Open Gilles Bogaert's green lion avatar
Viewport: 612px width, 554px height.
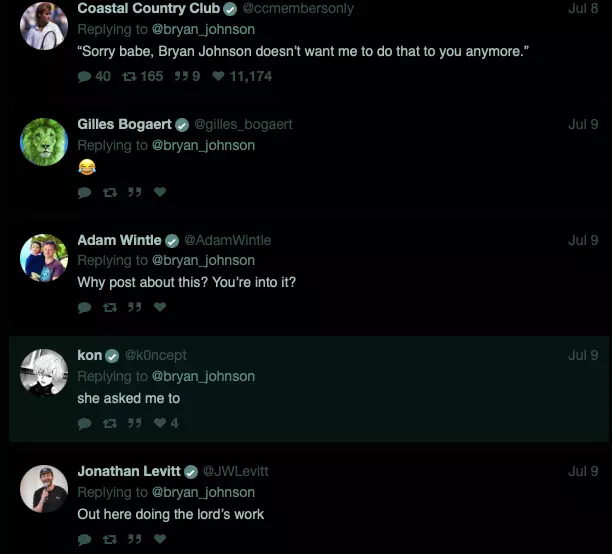click(44, 142)
